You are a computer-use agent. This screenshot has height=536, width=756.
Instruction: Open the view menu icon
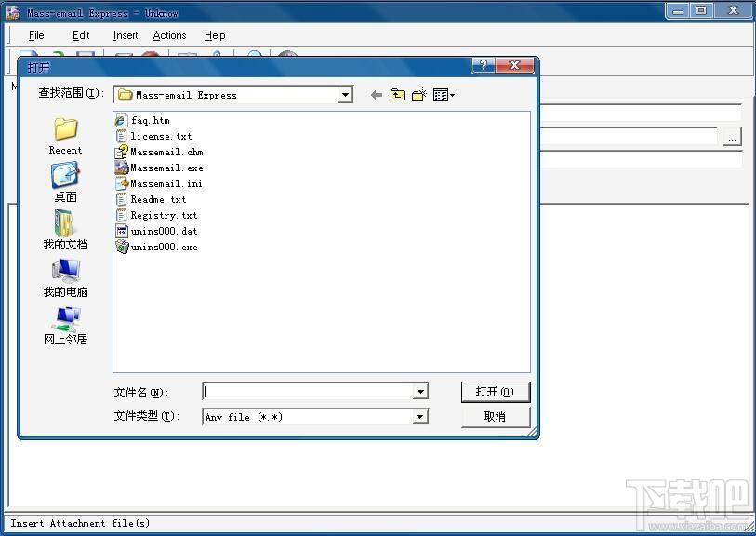click(x=444, y=95)
